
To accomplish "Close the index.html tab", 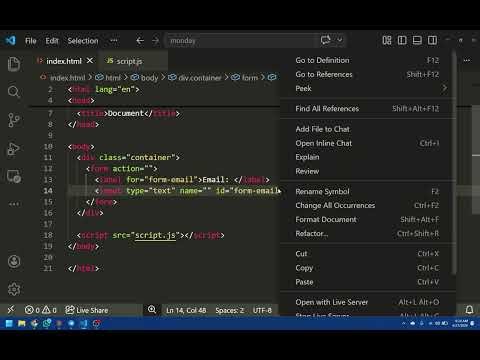I will click(x=90, y=61).
